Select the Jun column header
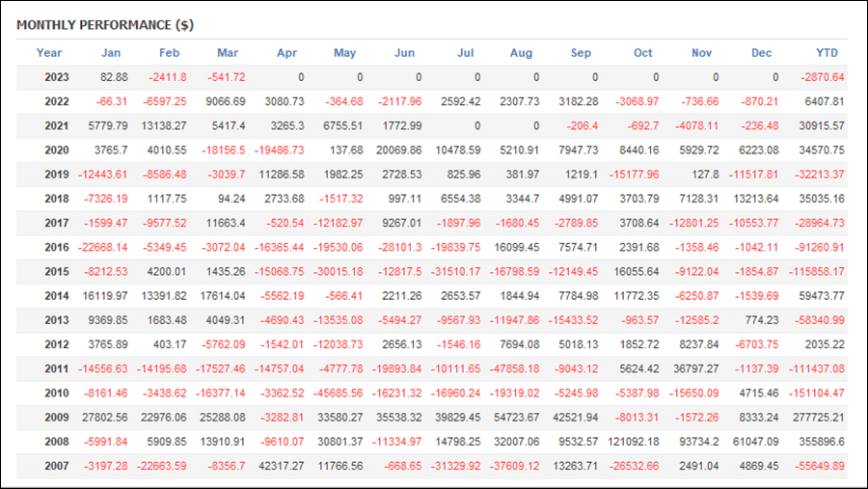868x489 pixels. [405, 53]
